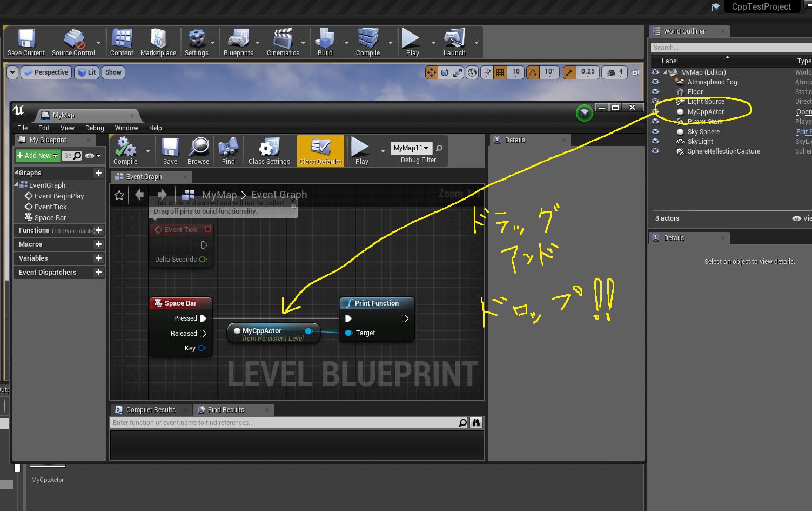Image resolution: width=812 pixels, height=511 pixels.
Task: Open Settings in main toolbar
Action: [x=197, y=43]
